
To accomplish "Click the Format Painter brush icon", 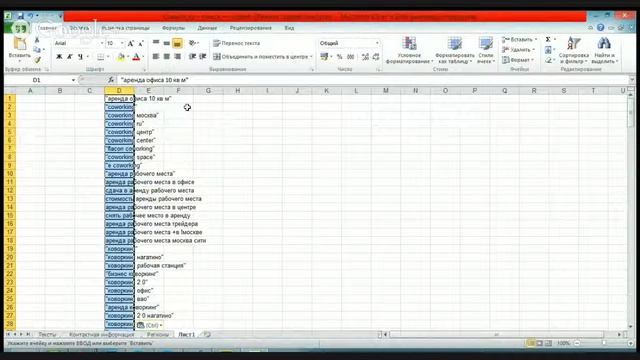I will (x=37, y=60).
